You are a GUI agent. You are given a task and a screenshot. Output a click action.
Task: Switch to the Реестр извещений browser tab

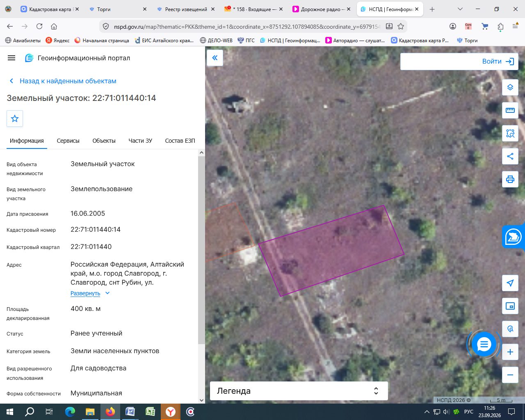[x=186, y=9]
